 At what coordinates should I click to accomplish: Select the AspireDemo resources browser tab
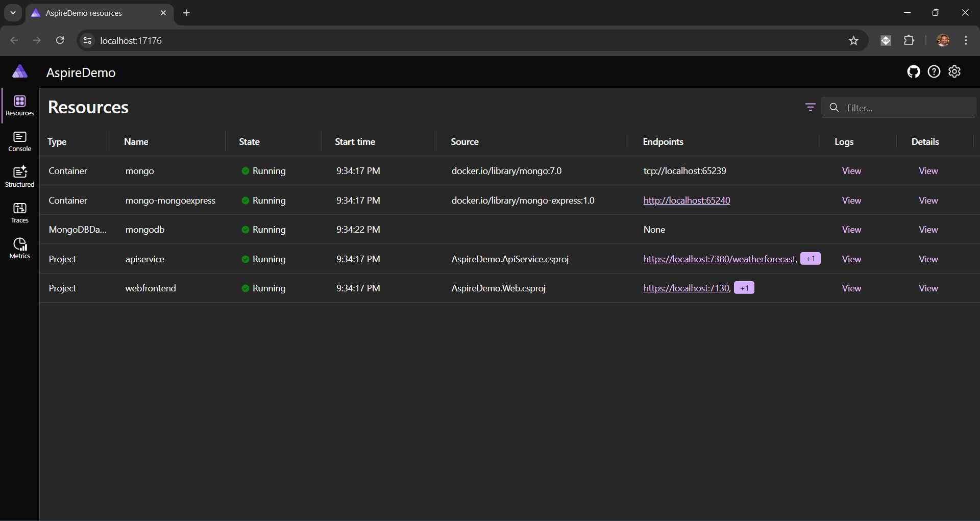tap(100, 13)
